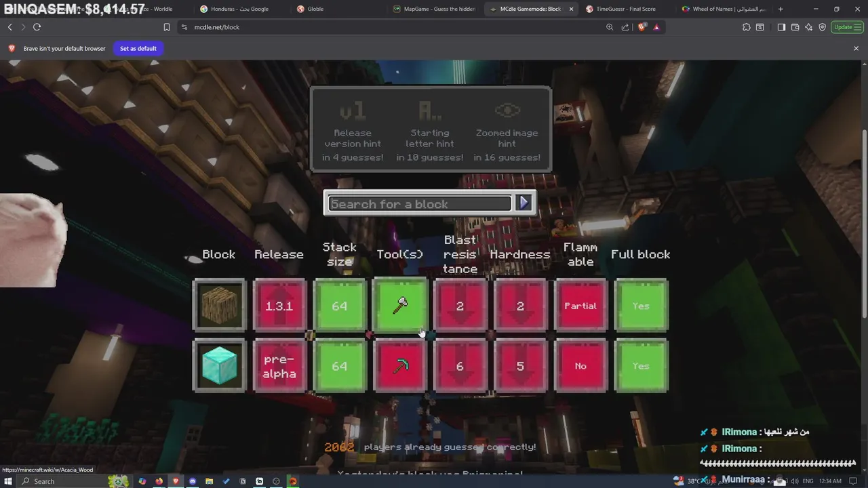Click the Partial flammable cell
The height and width of the screenshot is (488, 868).
pos(580,306)
